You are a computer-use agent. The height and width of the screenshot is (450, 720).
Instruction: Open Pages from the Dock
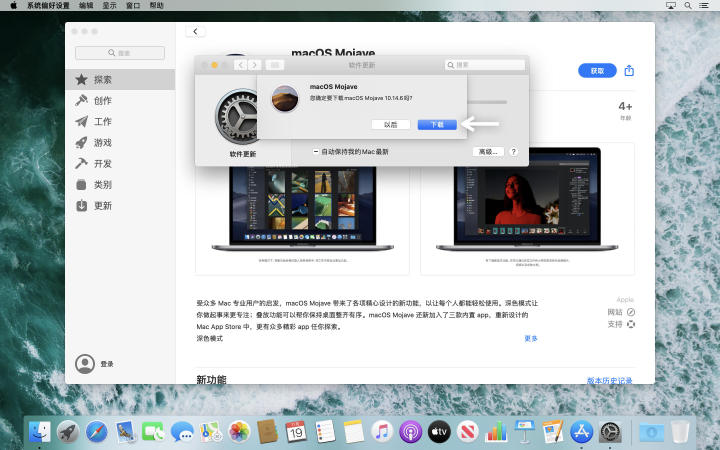(x=553, y=432)
